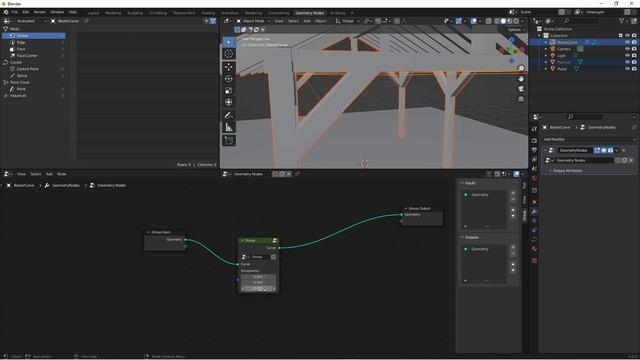Remove the GeometryNodes modifier with X button
The image size is (640, 360).
tap(624, 151)
